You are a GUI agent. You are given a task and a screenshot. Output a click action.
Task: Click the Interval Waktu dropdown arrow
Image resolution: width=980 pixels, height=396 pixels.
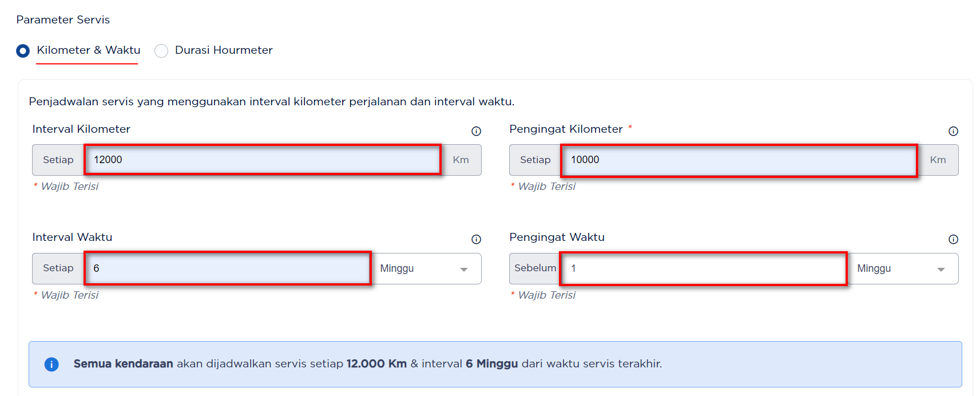click(x=464, y=270)
